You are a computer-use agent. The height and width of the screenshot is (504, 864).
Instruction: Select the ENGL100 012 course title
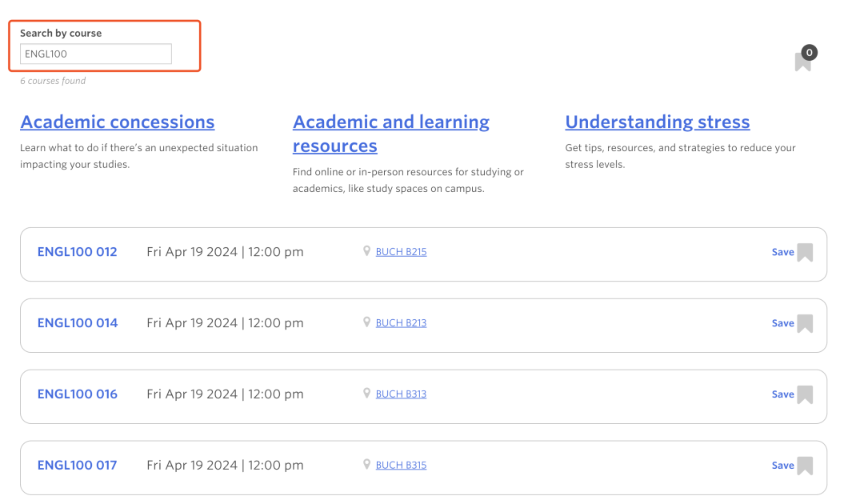point(78,252)
